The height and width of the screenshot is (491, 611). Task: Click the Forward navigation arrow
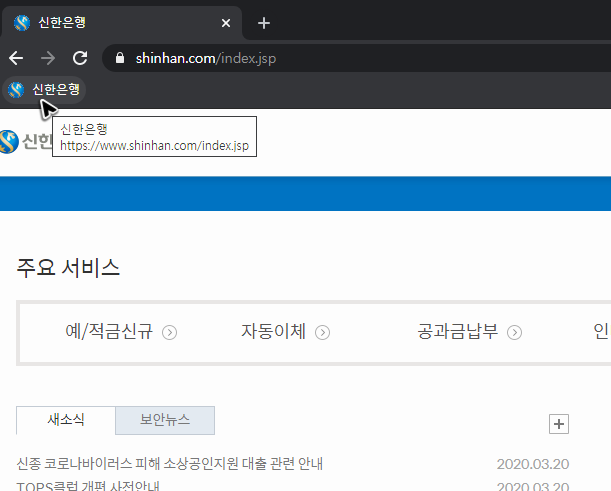point(48,58)
